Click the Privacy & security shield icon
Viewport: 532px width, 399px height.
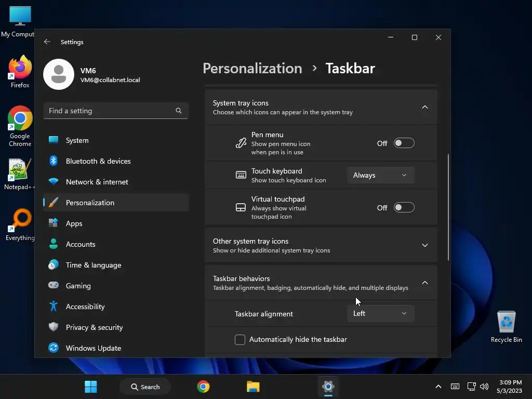pyautogui.click(x=54, y=327)
